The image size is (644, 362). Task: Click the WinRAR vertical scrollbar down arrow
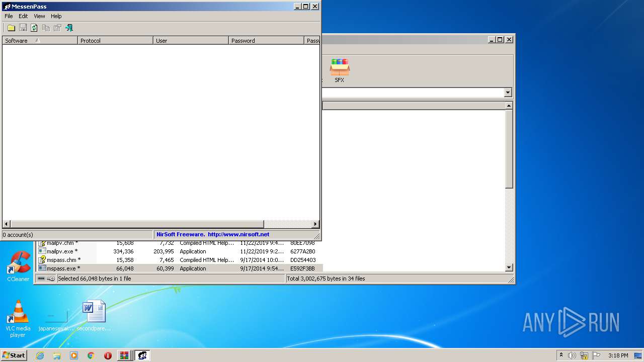coord(509,268)
